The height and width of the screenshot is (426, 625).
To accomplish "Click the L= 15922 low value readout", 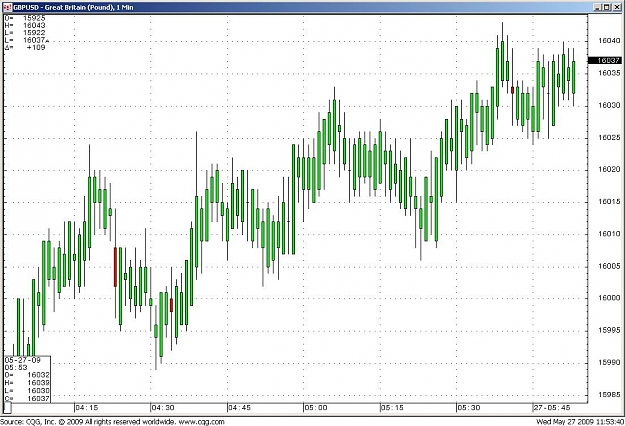I will tap(25, 33).
